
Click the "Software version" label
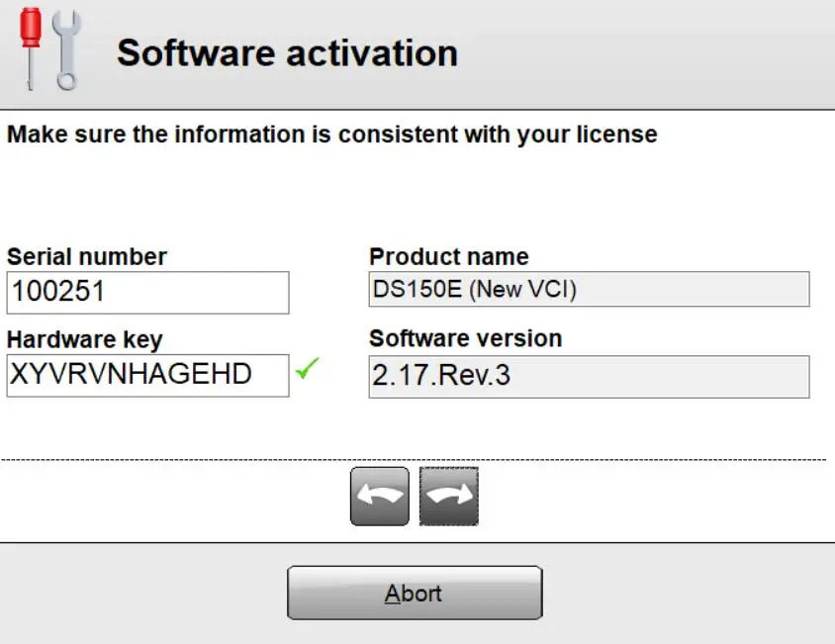465,338
